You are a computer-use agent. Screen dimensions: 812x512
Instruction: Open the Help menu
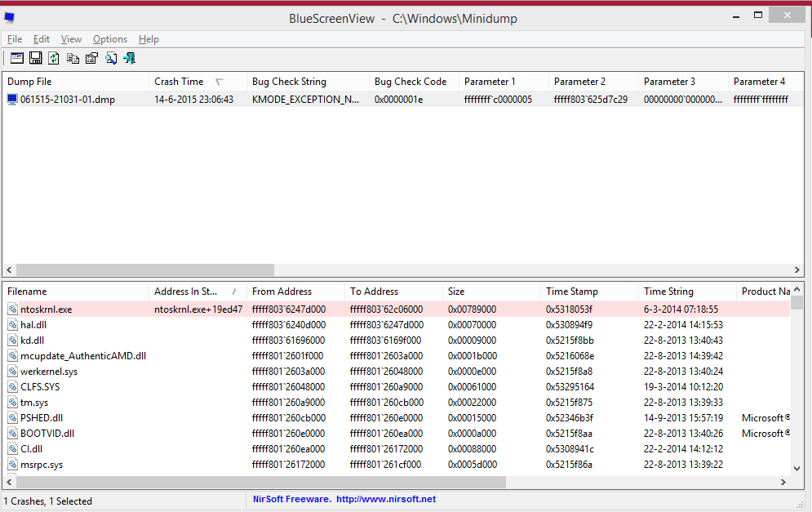[x=149, y=39]
